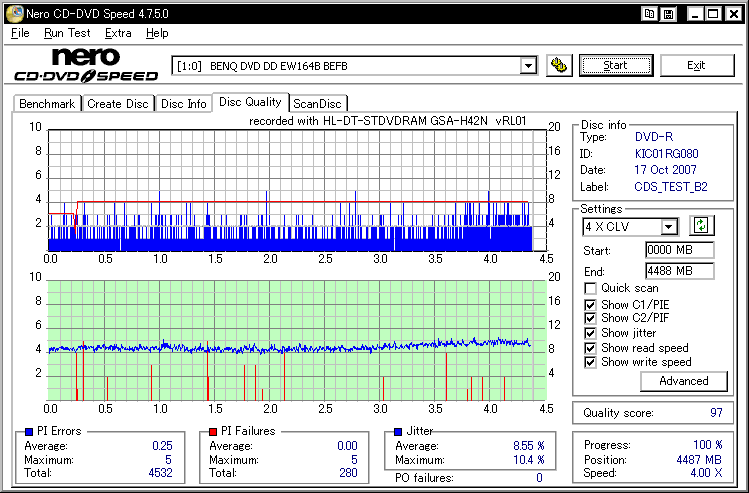Click the End position MB field

tap(679, 271)
